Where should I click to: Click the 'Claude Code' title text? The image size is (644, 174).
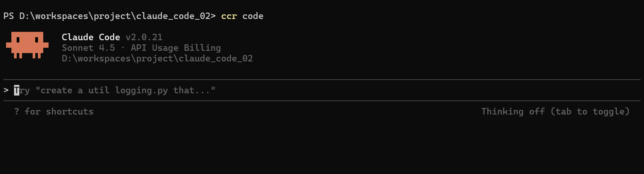click(91, 37)
